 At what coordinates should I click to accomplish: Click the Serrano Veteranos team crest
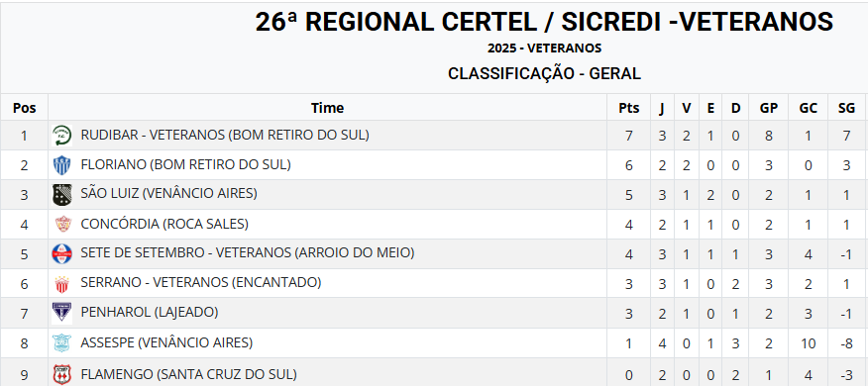pos(62,284)
